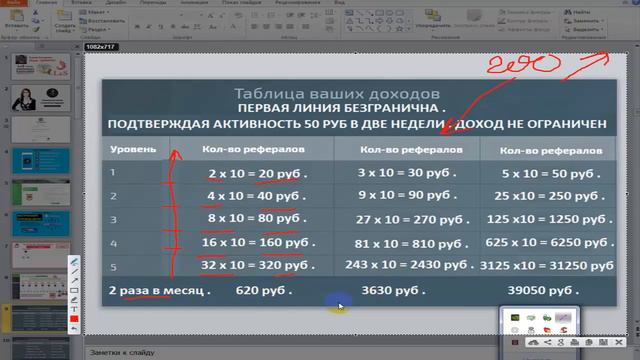
Task: Switch to Дизайн ribbon tab
Action: coord(116,2)
